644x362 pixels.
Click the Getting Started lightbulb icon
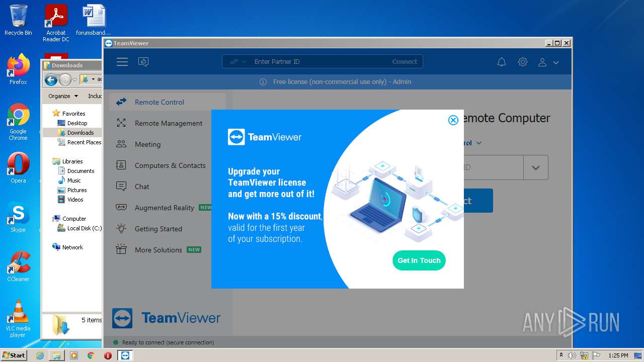[121, 229]
